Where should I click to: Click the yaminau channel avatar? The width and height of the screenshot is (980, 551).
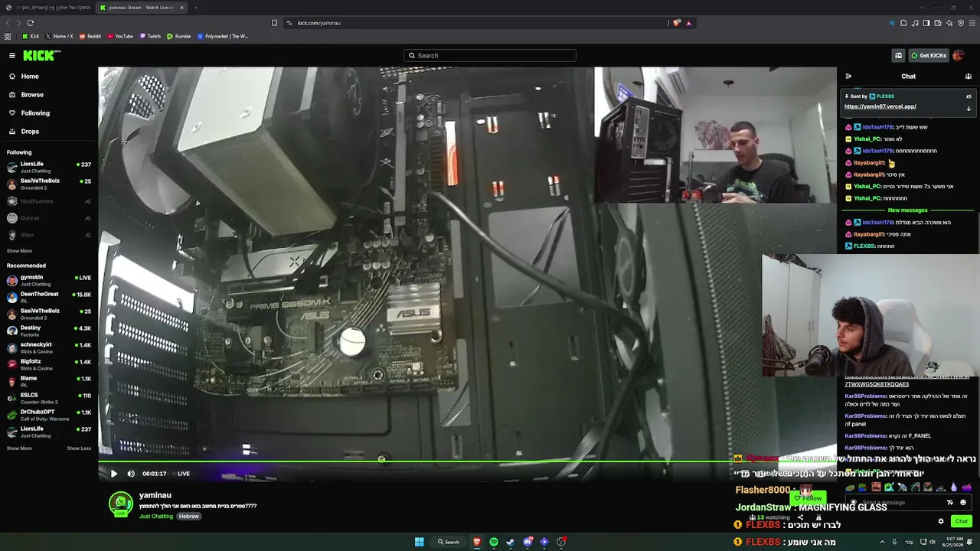coord(120,504)
